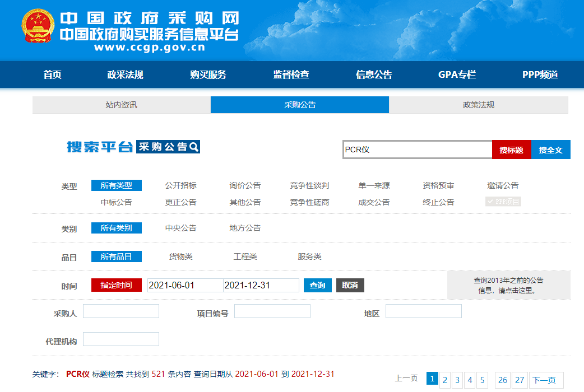The height and width of the screenshot is (392, 584).
Task: Select 货物类 item filter
Action: (x=180, y=256)
